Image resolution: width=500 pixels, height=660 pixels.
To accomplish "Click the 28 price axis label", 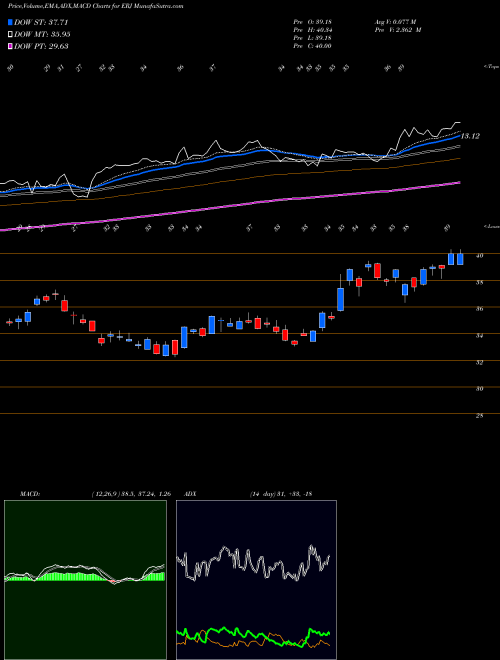I will click(480, 416).
